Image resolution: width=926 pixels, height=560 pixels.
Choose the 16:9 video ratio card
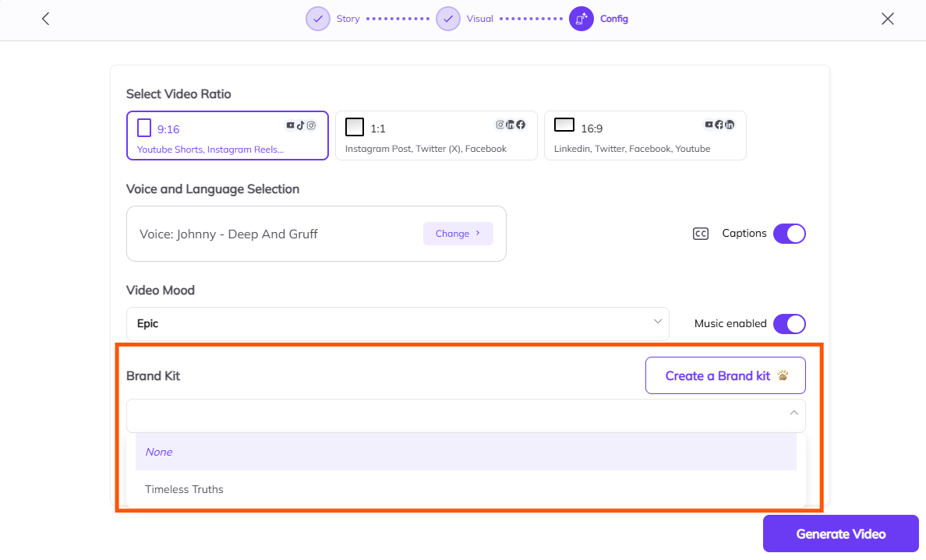tap(645, 135)
